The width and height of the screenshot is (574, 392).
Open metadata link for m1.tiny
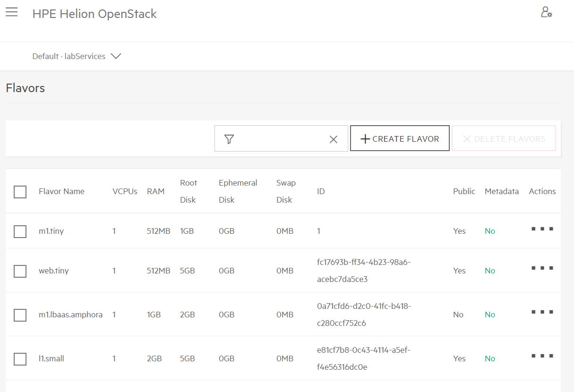[x=490, y=231]
